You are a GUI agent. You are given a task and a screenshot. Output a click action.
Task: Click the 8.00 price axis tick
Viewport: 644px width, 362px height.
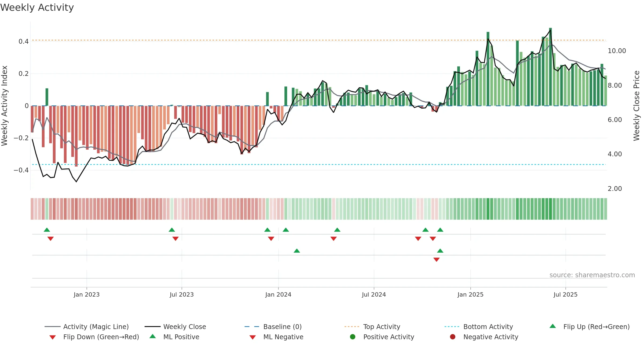click(615, 85)
